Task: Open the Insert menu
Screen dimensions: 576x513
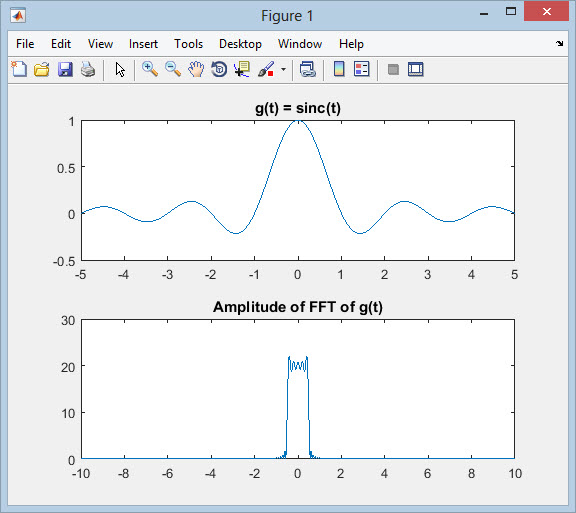Action: [143, 44]
